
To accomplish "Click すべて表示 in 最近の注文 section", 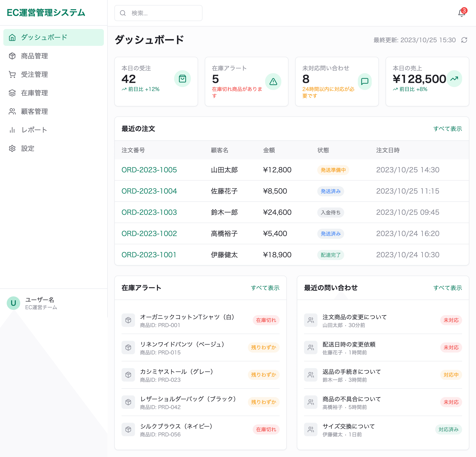I will point(448,129).
